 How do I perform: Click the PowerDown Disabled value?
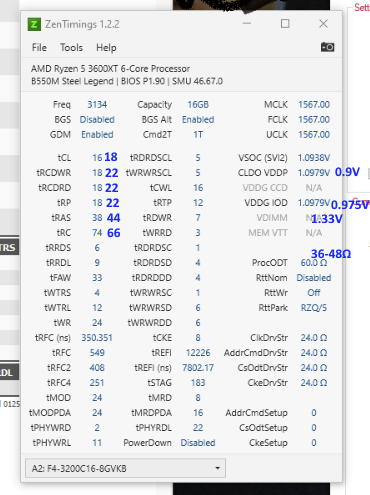point(198,443)
